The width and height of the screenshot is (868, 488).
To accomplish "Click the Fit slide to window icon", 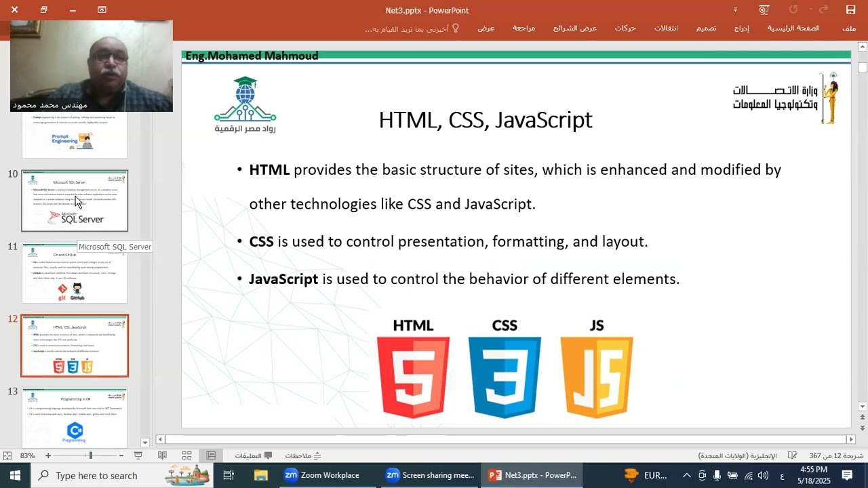I will pos(7,455).
